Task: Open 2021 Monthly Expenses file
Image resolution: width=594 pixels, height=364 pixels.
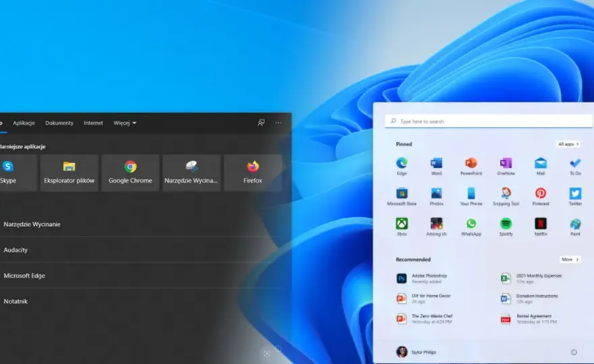Action: pyautogui.click(x=531, y=278)
